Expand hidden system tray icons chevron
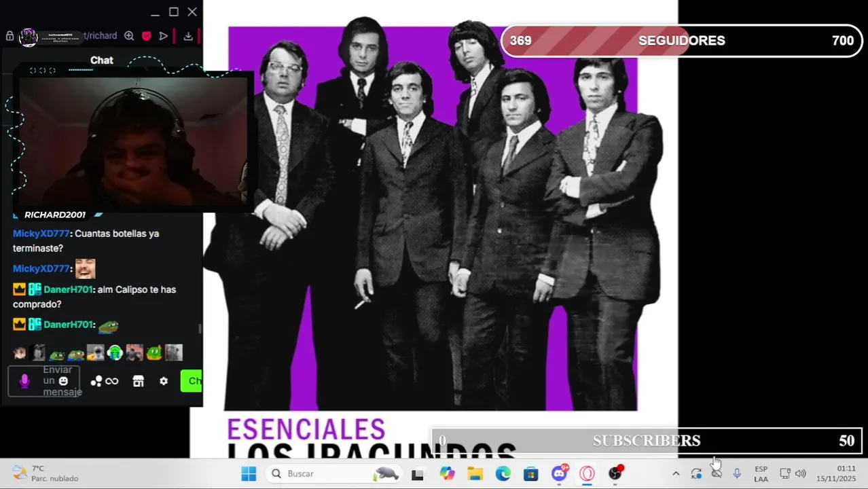Screen dimensions: 868x489 point(676,474)
